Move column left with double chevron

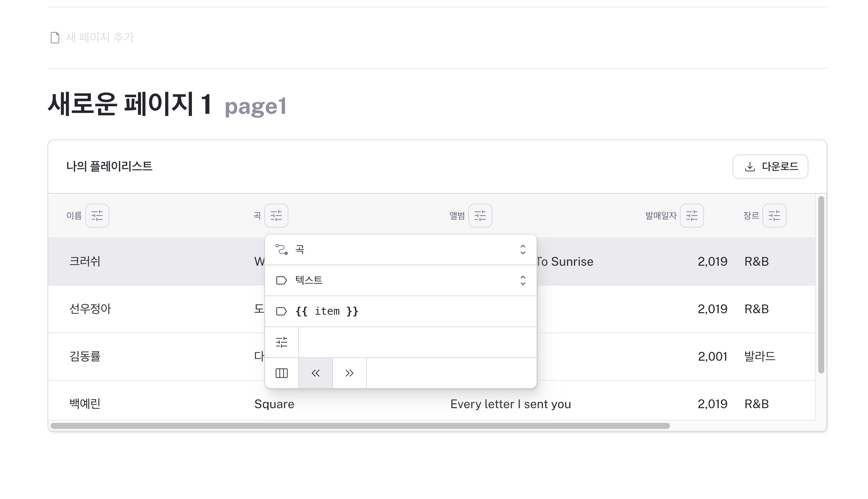(x=316, y=373)
